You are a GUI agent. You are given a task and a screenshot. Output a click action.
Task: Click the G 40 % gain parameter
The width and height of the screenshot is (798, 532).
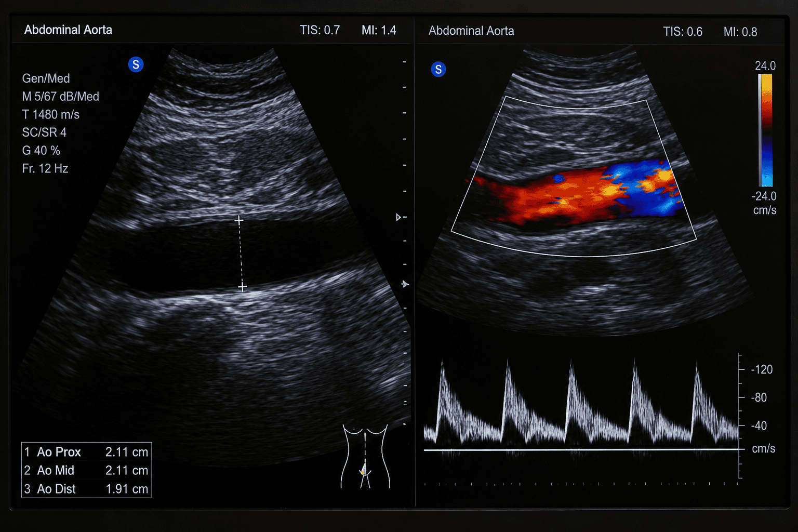click(41, 151)
